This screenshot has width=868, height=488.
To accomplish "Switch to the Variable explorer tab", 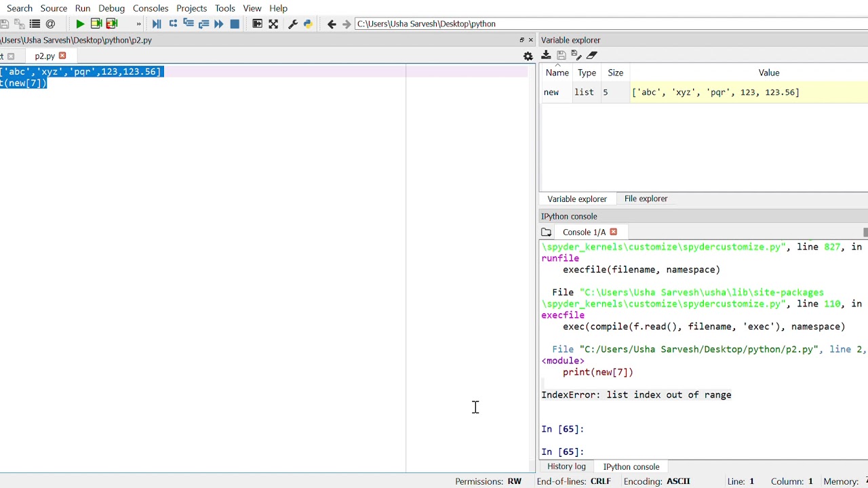I will pos(577,199).
